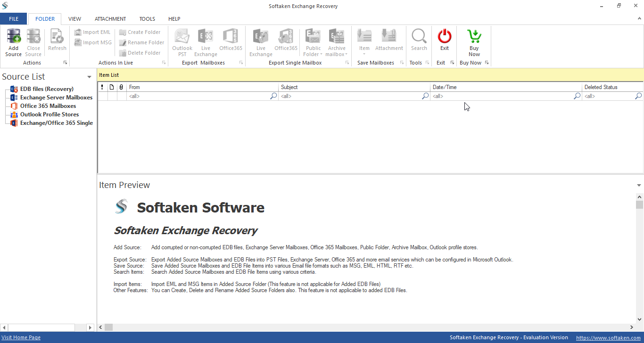
Task: Click the preview horizontal scrollbar thumb
Action: 109,327
